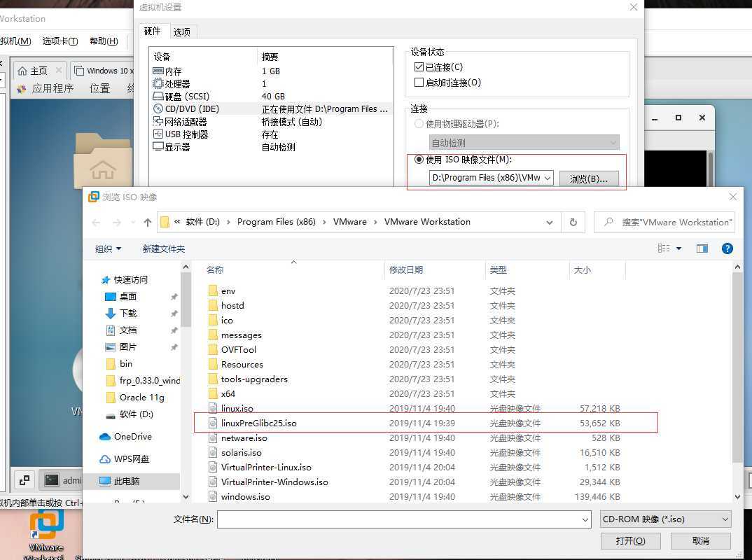The width and height of the screenshot is (752, 560).
Task: Click the search VMware Workstation box
Action: click(664, 223)
